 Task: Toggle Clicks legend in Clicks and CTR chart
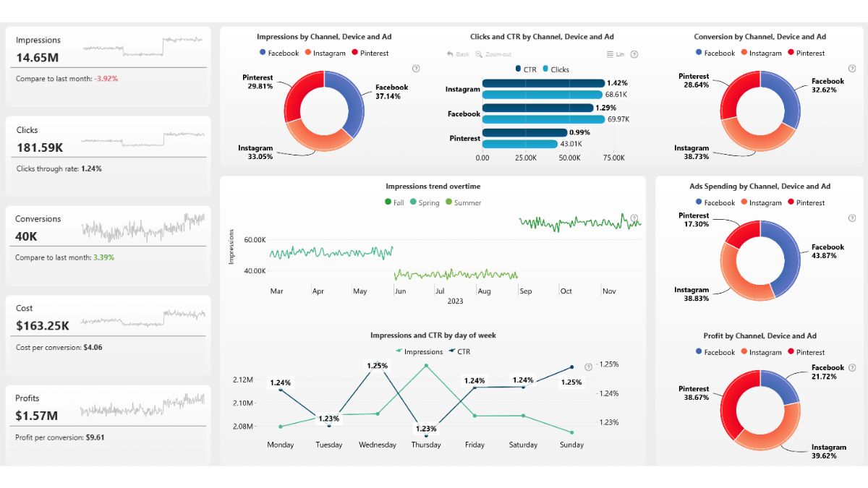point(555,69)
